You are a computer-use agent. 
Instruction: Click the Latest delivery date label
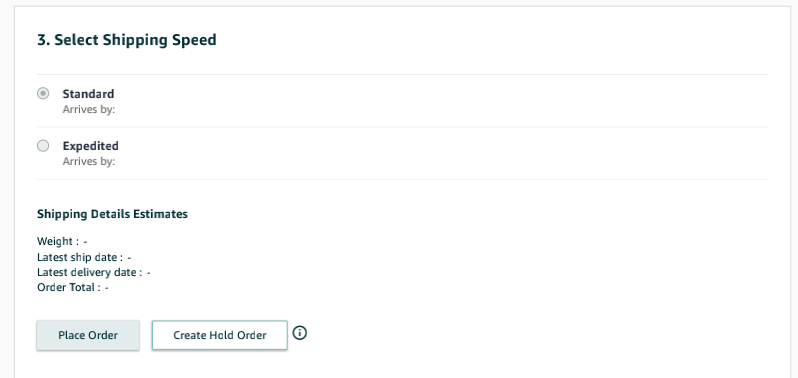(90, 273)
